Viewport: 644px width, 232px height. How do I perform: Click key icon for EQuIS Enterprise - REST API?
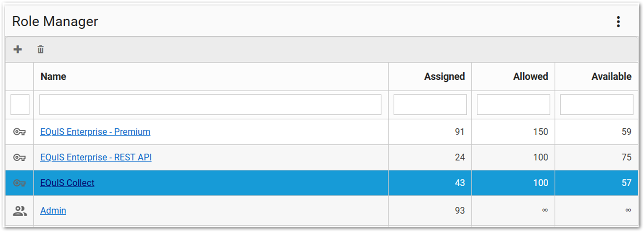pyautogui.click(x=20, y=157)
